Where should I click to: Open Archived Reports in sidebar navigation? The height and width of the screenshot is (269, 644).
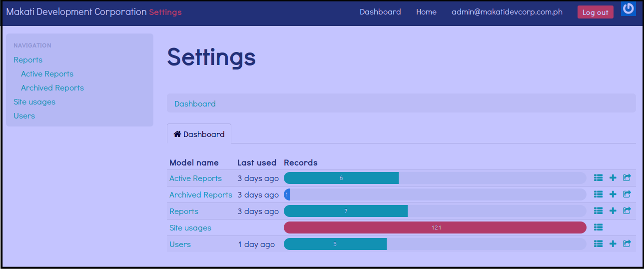(52, 88)
